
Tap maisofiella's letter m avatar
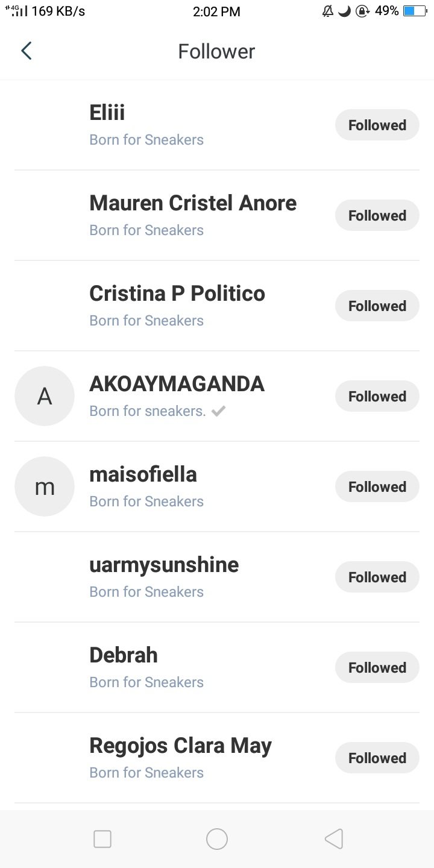coord(45,486)
